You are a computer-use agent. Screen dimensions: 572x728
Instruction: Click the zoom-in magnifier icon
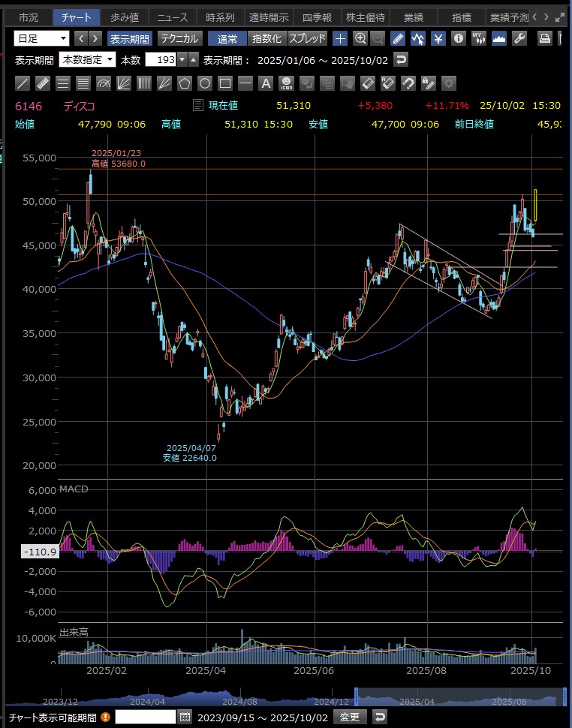tap(360, 38)
